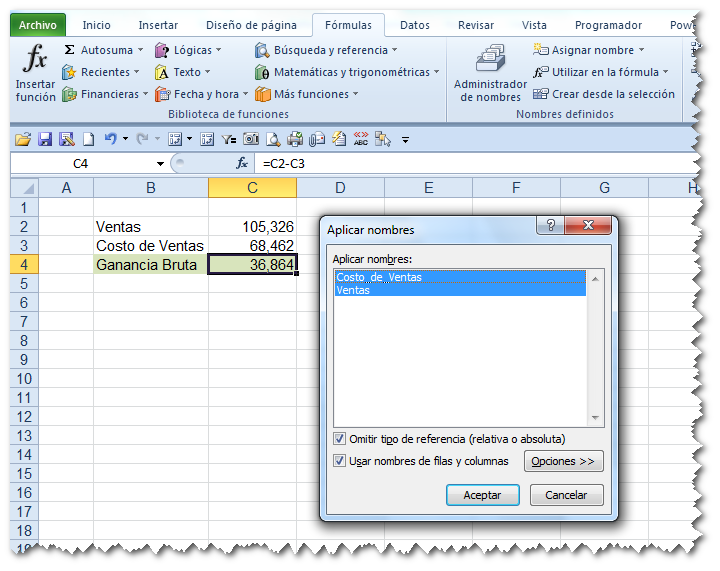Click the formula bar showing =C2-C3
The height and width of the screenshot is (571, 720).
click(x=478, y=164)
